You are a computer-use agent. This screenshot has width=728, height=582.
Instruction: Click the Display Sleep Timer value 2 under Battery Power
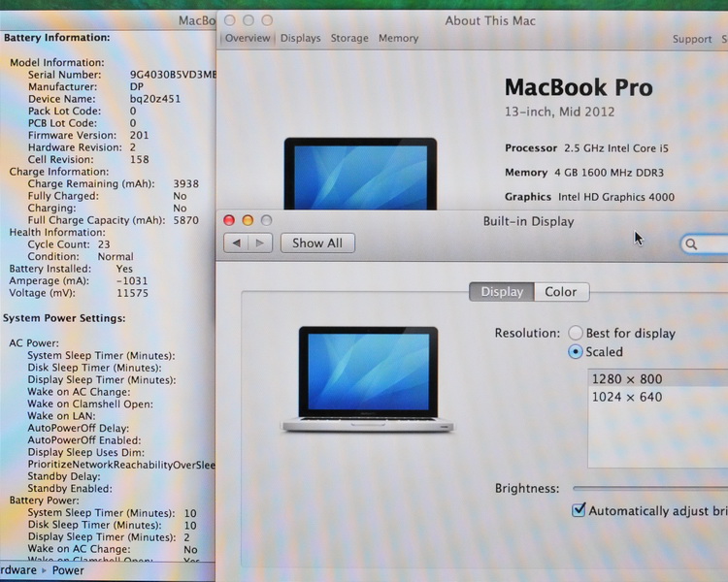pyautogui.click(x=186, y=537)
